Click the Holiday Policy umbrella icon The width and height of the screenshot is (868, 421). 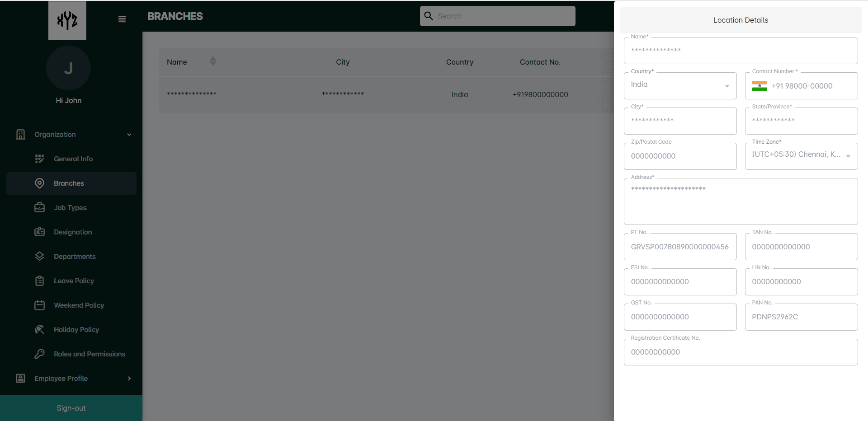click(x=40, y=329)
